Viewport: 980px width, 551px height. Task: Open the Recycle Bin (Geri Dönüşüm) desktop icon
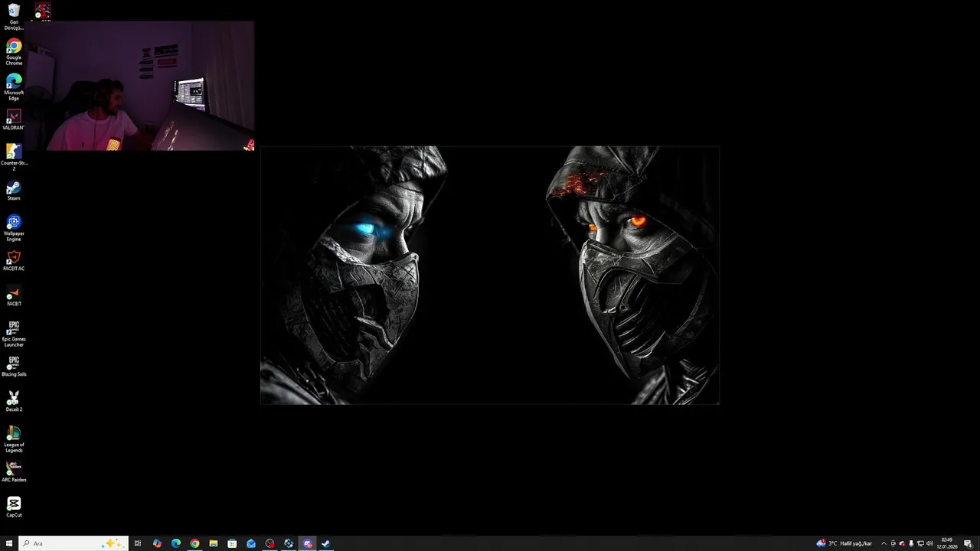(x=14, y=16)
